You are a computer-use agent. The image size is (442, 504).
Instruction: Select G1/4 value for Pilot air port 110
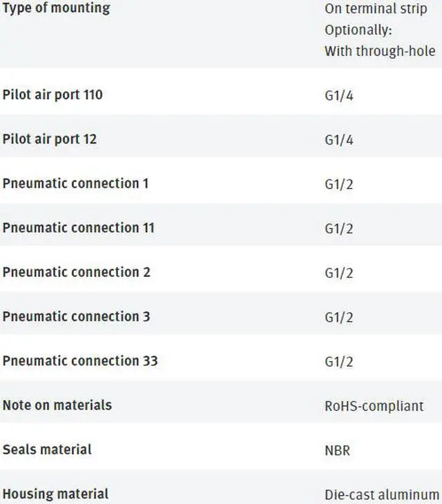tap(339, 96)
